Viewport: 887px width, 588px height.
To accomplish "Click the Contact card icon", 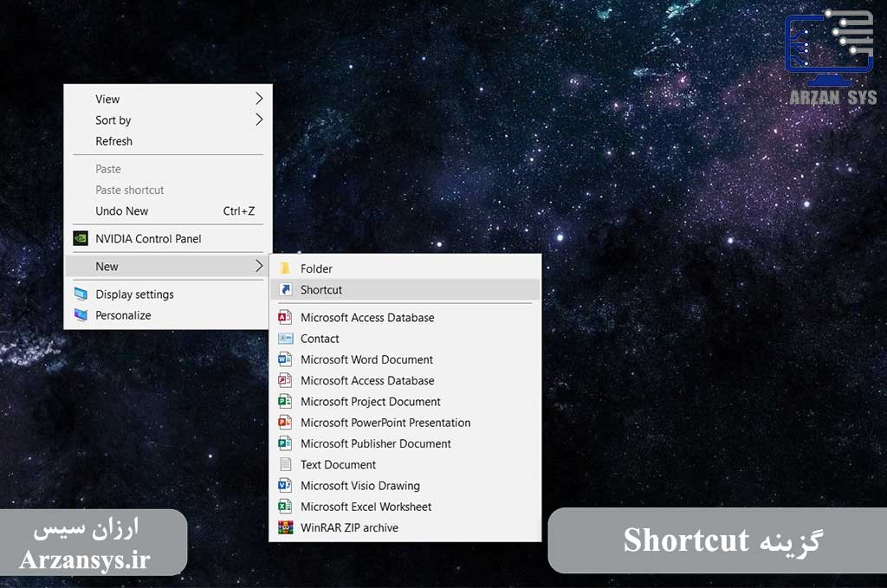I will tap(286, 339).
